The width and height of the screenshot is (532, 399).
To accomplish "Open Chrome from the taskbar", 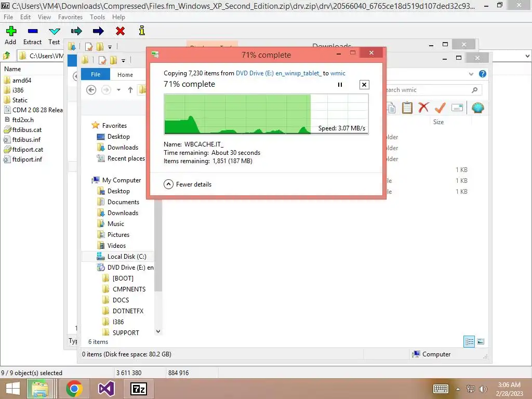I will coord(74,389).
